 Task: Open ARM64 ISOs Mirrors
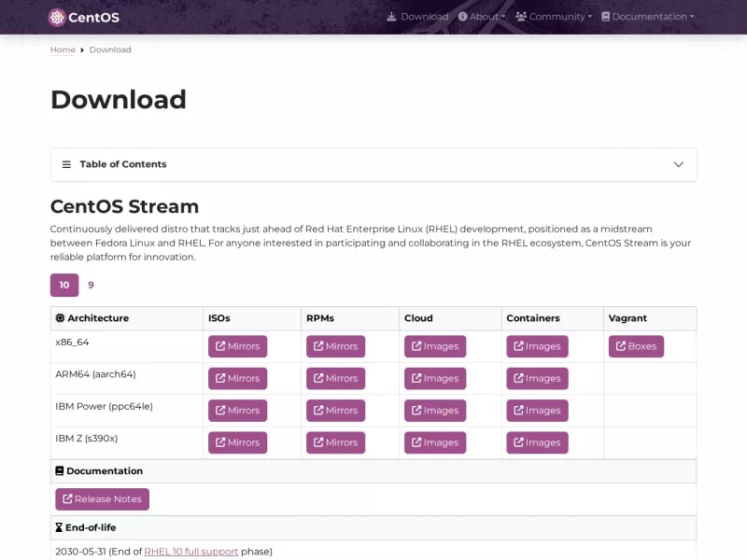237,379
